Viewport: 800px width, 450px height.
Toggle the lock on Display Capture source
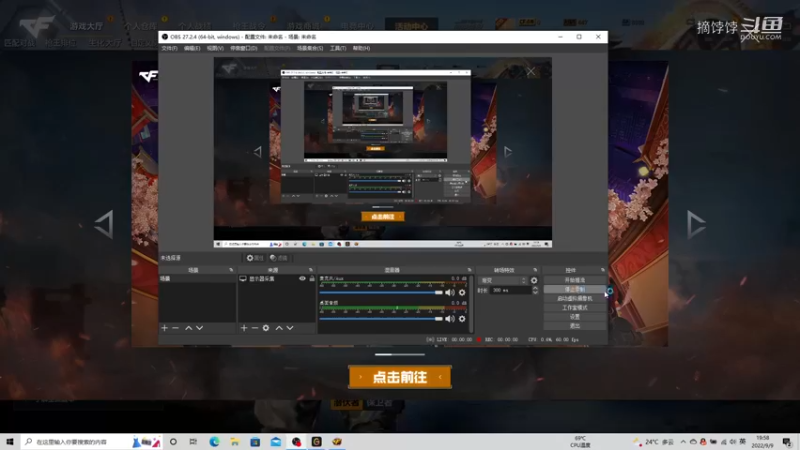point(312,279)
